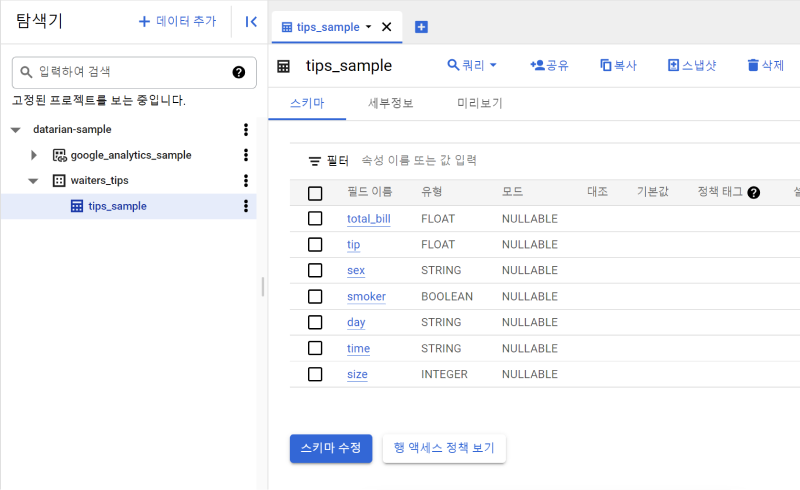
Task: Select the datarian-sample project name
Action: tap(72, 130)
